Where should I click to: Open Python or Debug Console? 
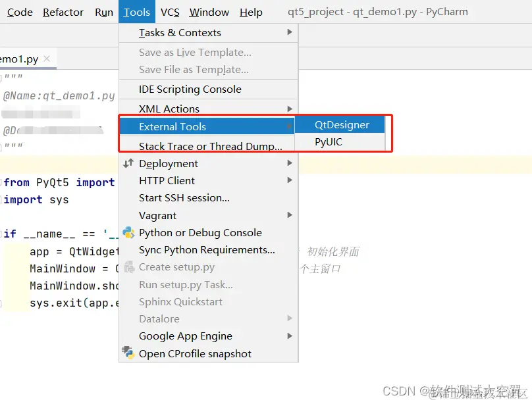tap(208, 232)
